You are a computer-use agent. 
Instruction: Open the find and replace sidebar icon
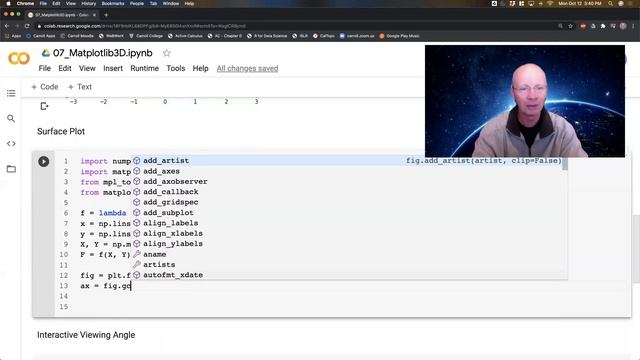(11, 118)
